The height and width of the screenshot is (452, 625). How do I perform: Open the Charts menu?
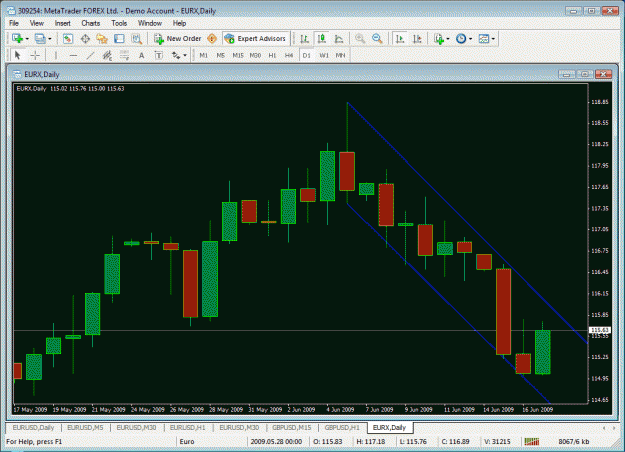click(x=91, y=23)
